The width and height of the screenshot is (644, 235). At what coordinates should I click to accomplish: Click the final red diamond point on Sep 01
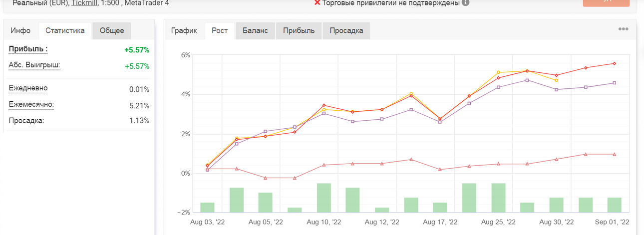pos(614,63)
